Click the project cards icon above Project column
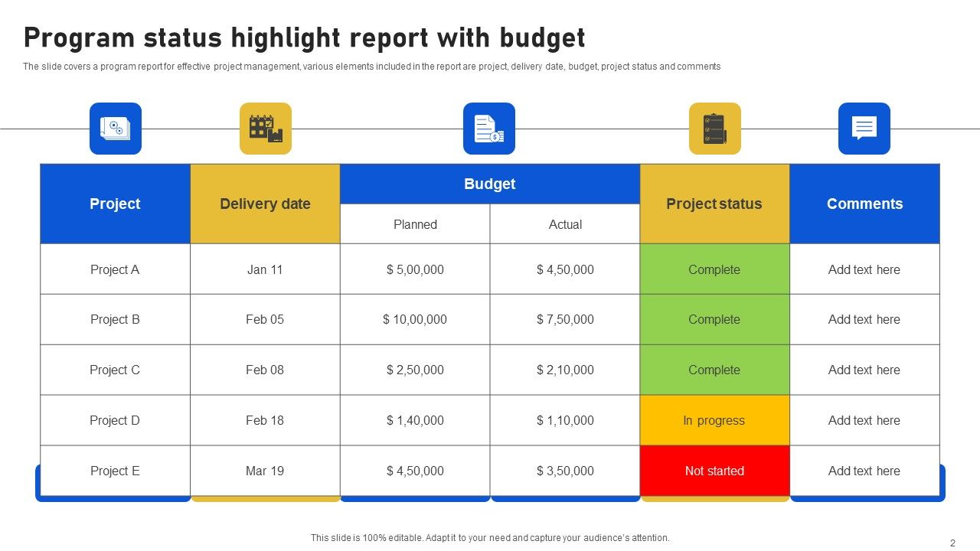Viewport: 980px width, 551px height. pyautogui.click(x=116, y=129)
